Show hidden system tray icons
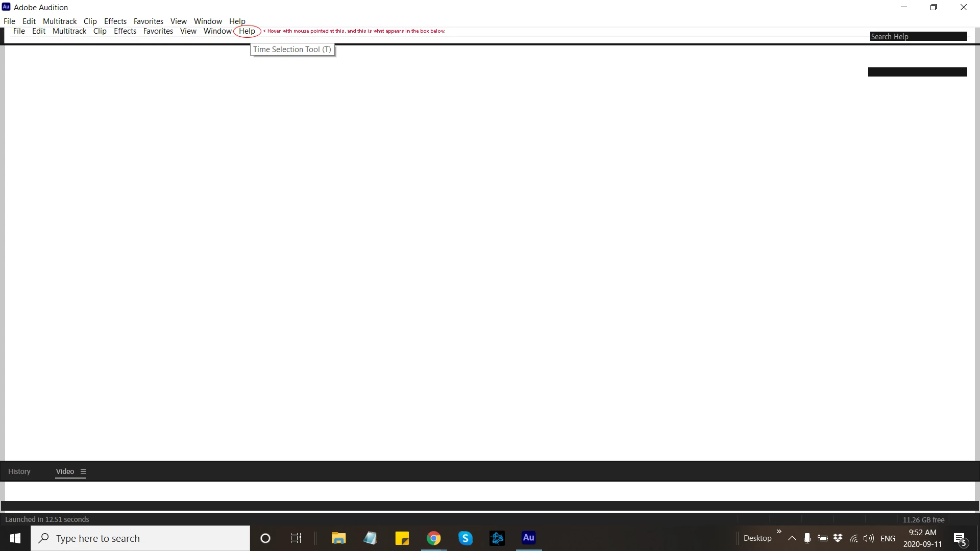Image resolution: width=980 pixels, height=551 pixels. (x=792, y=538)
